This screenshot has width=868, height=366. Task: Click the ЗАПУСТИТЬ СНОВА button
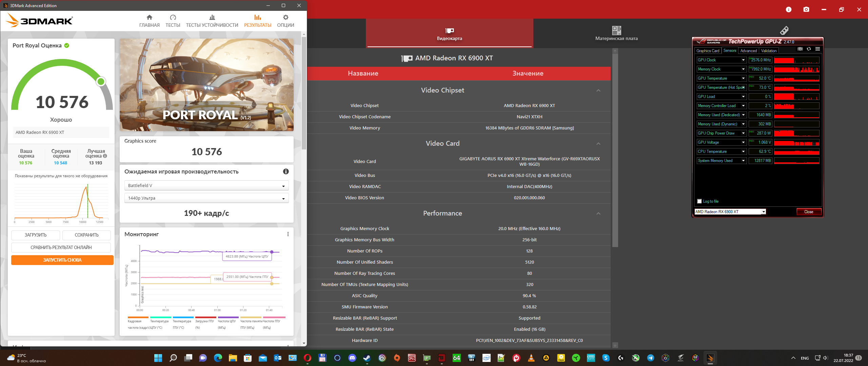pyautogui.click(x=62, y=260)
